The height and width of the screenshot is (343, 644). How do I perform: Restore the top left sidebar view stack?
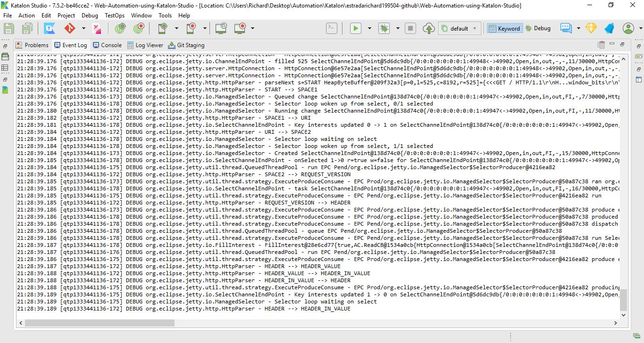[5, 46]
